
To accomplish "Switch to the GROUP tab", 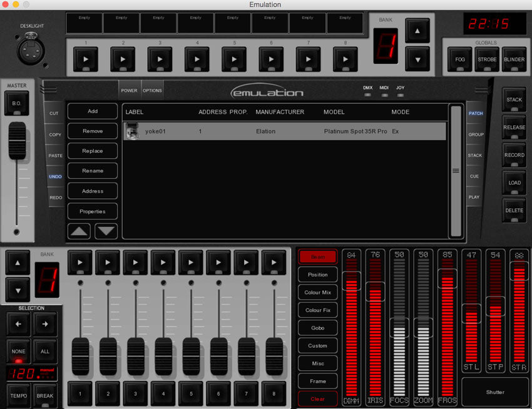I will click(x=476, y=134).
